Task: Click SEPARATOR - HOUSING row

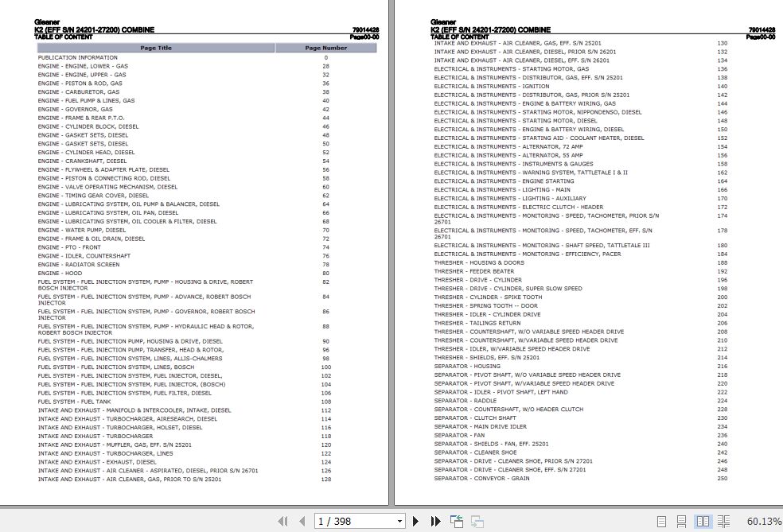Action: (x=467, y=366)
